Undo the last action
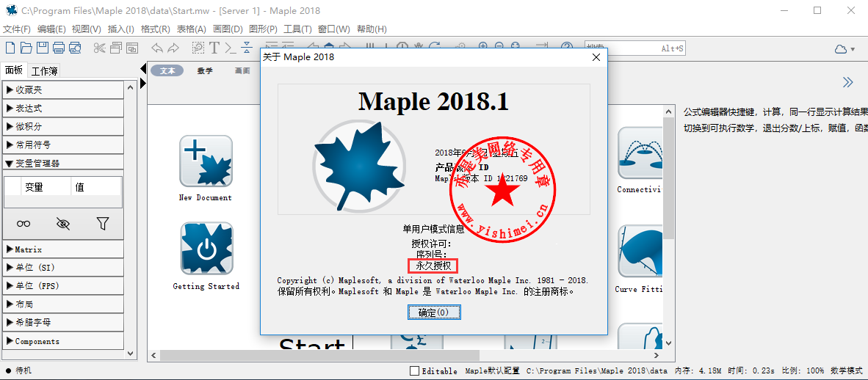Screen dimensions: 868x380 [157, 48]
